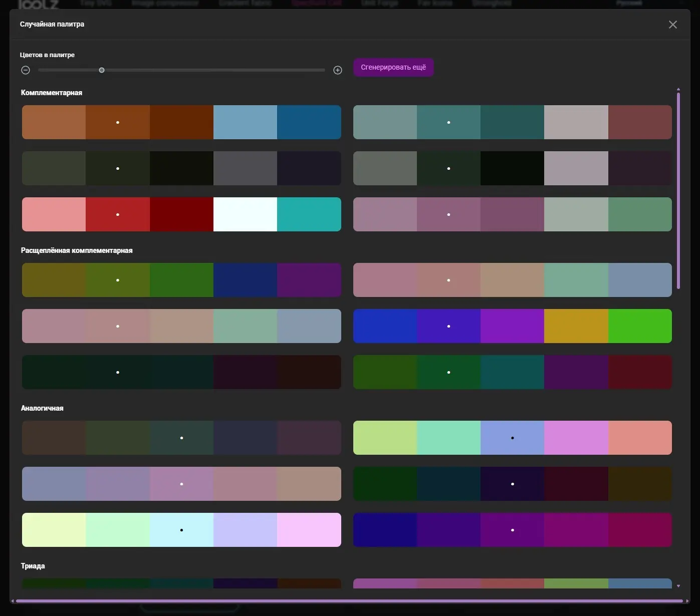
Task: Pick the orchid pink swatch in the pastel rainbow palette
Action: point(576,438)
